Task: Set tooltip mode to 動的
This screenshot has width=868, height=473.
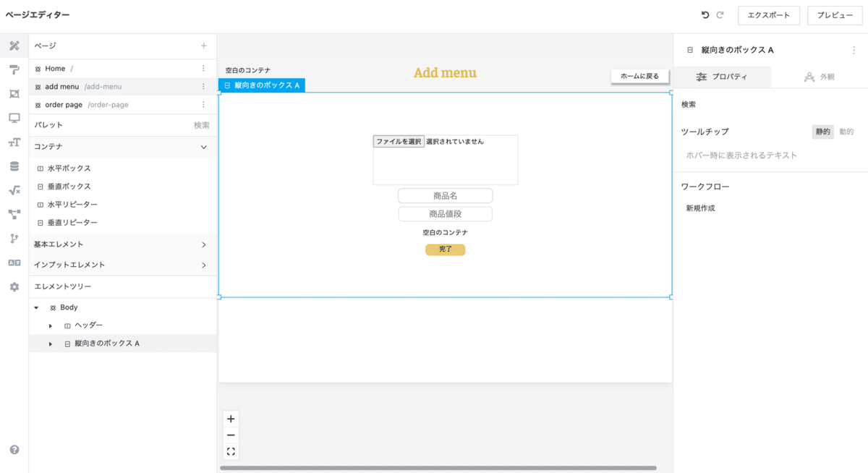Action: (846, 132)
